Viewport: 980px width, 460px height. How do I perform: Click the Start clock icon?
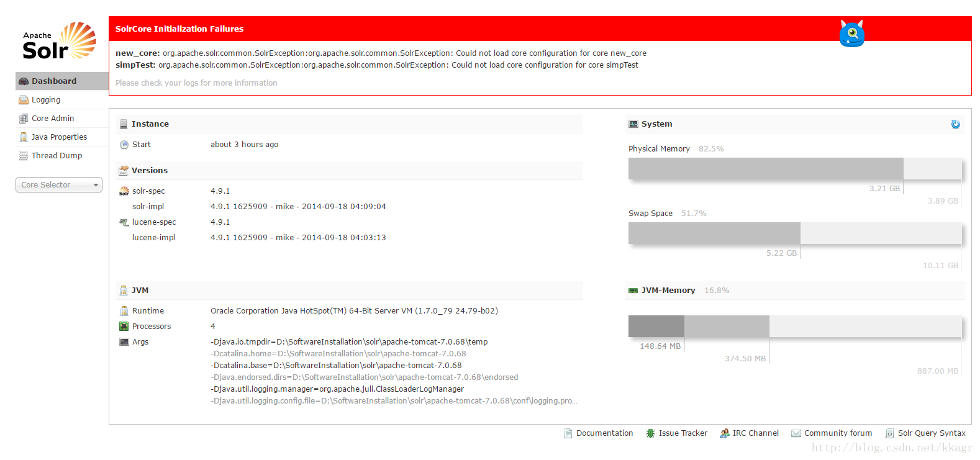(124, 145)
